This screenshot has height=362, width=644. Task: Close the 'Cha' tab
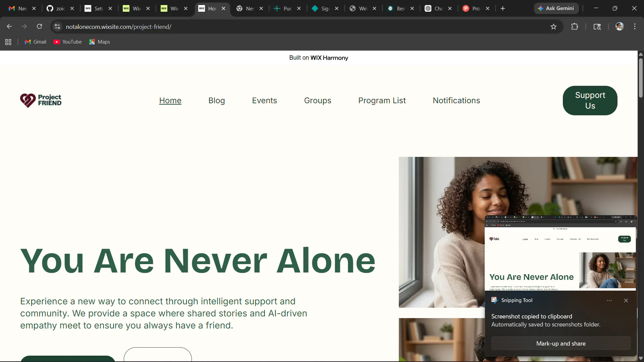pyautogui.click(x=450, y=8)
